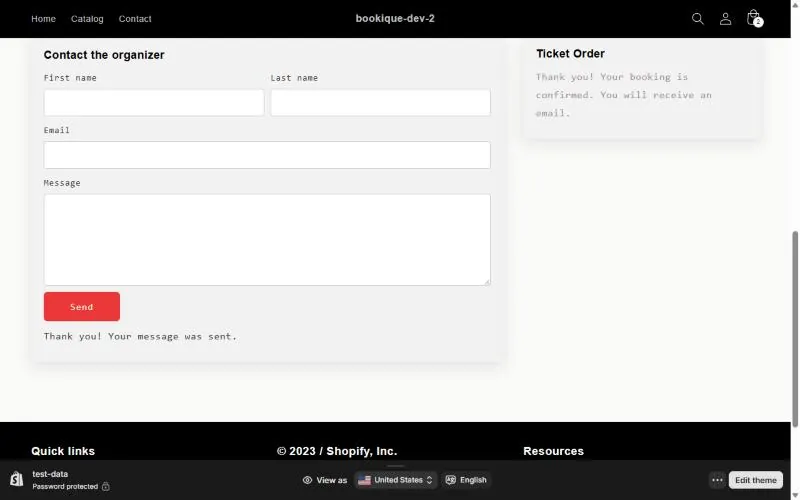Click the "test-data" theme name
The width and height of the screenshot is (800, 500).
tap(50, 474)
